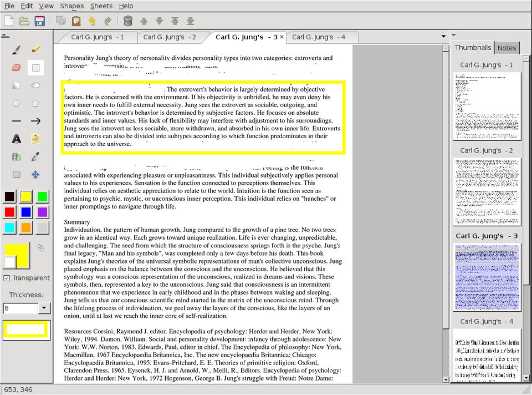Expand the sidebar panel menu arrow
Viewport: 532px width, 395px height.
[453, 36]
